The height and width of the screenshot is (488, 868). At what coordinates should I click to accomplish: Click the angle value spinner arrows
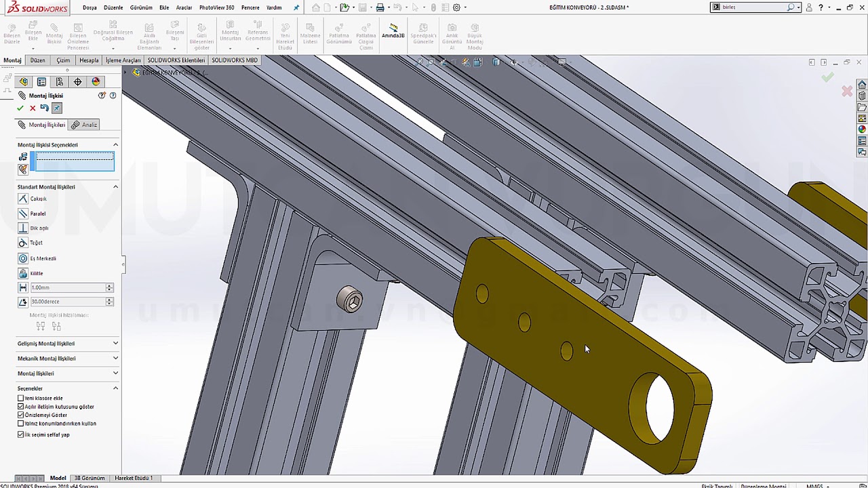(x=109, y=302)
